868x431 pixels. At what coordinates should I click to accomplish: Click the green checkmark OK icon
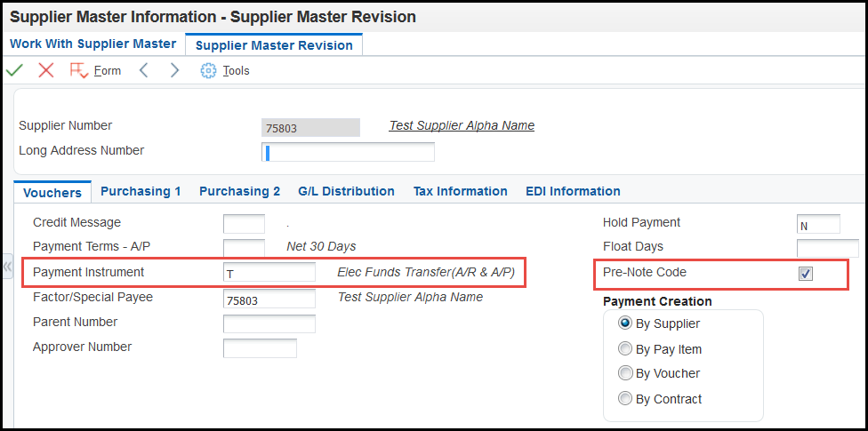(x=14, y=70)
